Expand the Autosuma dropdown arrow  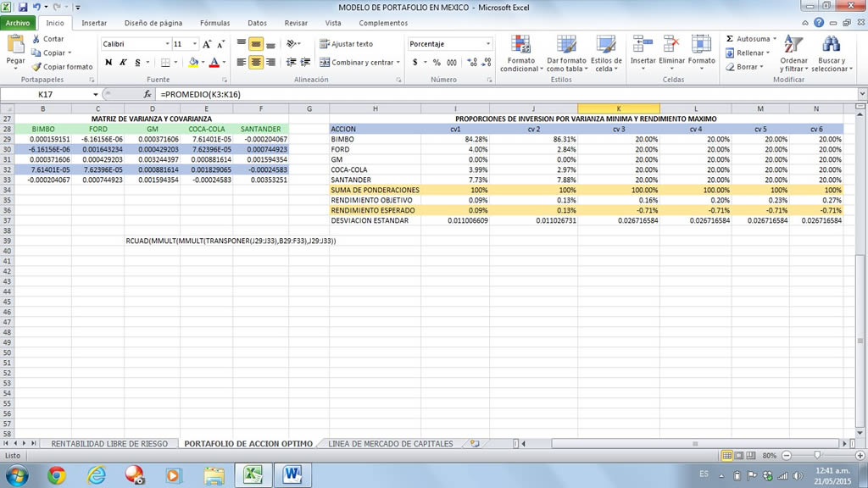click(x=775, y=39)
